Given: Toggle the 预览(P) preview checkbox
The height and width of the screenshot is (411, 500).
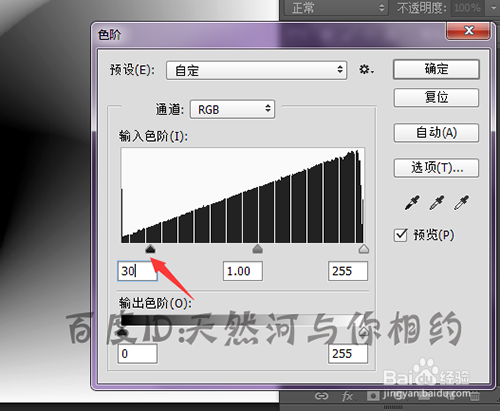Looking at the screenshot, I should 401,235.
